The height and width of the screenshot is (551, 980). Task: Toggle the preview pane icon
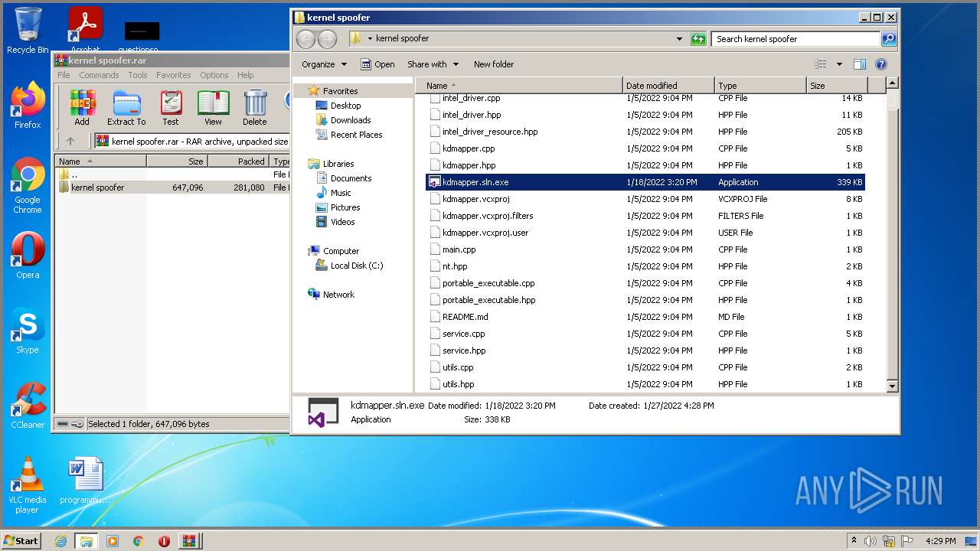860,64
